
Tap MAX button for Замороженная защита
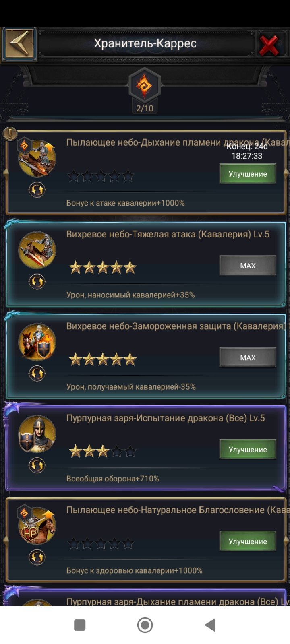coord(248,357)
